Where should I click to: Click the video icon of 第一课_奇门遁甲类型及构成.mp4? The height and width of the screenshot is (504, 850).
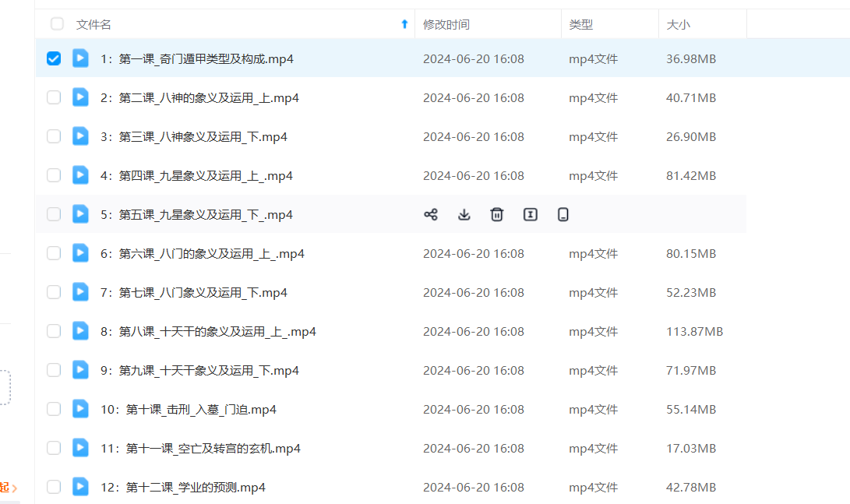point(80,58)
